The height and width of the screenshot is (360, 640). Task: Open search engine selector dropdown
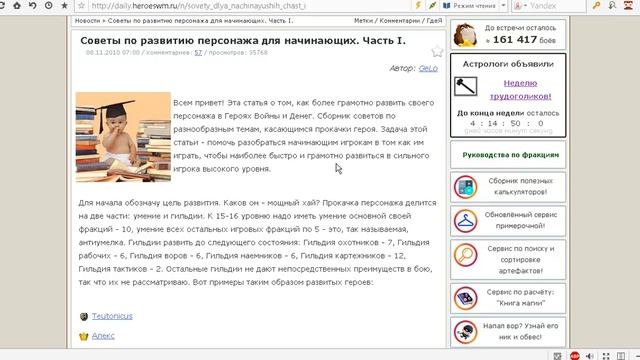click(x=520, y=6)
